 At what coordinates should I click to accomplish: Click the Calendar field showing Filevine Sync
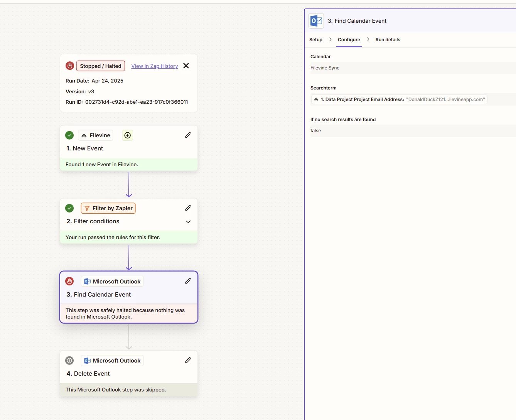coord(413,68)
